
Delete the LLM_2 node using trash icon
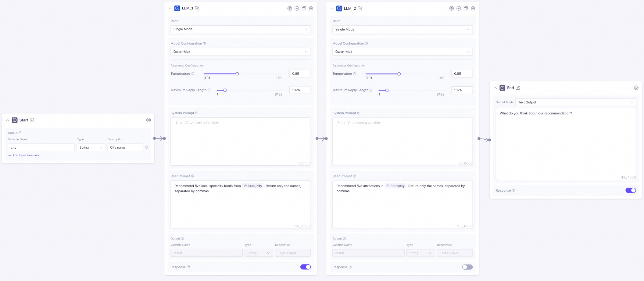click(473, 9)
